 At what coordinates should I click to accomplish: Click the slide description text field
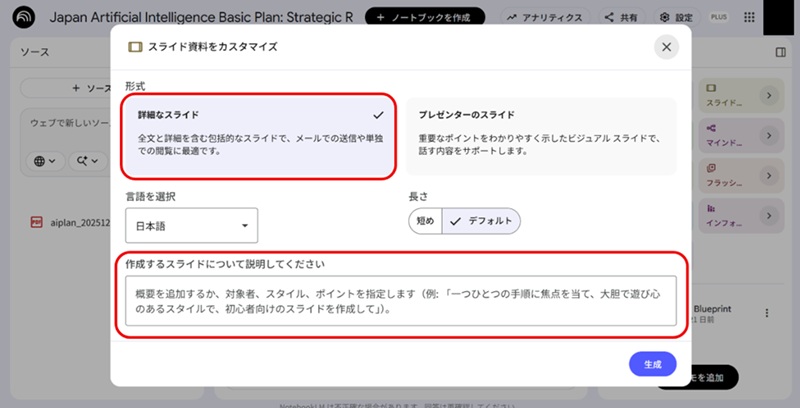pos(401,301)
